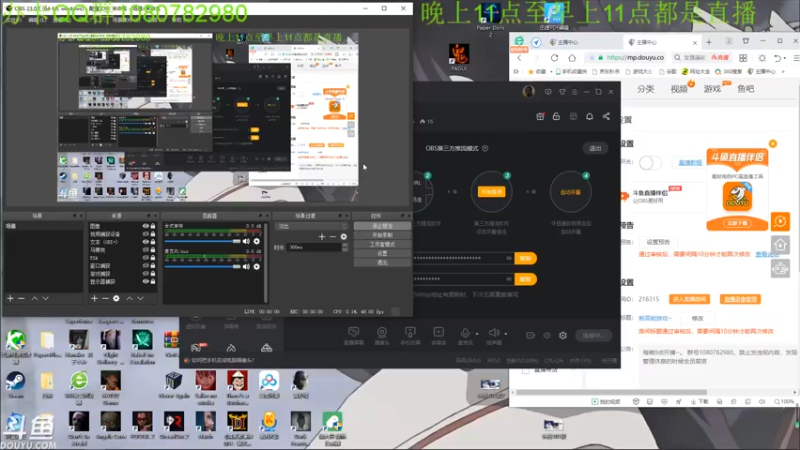Click 停止推流 button in OBS controls
800x450 pixels.
pos(382,226)
